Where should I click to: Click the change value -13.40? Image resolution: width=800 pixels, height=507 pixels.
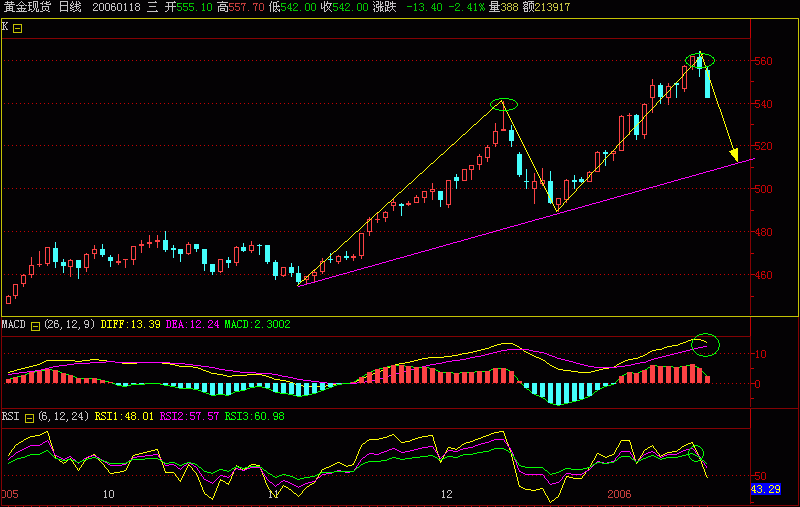tap(424, 7)
